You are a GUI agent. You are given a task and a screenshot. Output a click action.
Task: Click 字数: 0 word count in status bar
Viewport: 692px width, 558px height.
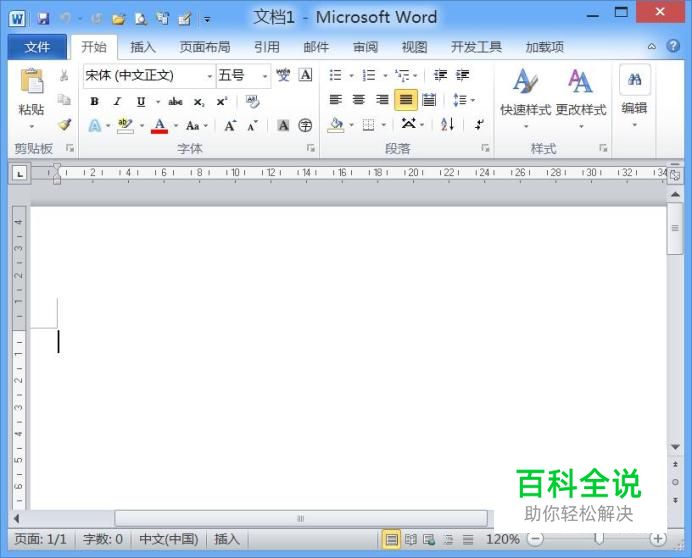103,539
